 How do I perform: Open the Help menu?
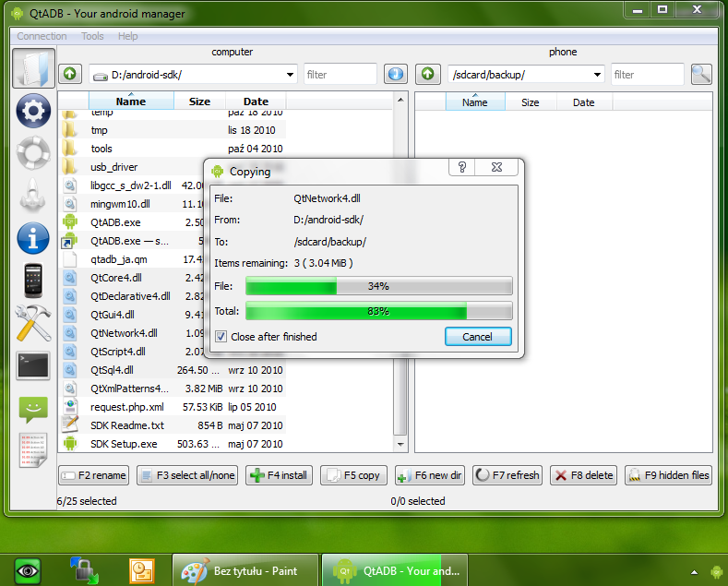(127, 36)
